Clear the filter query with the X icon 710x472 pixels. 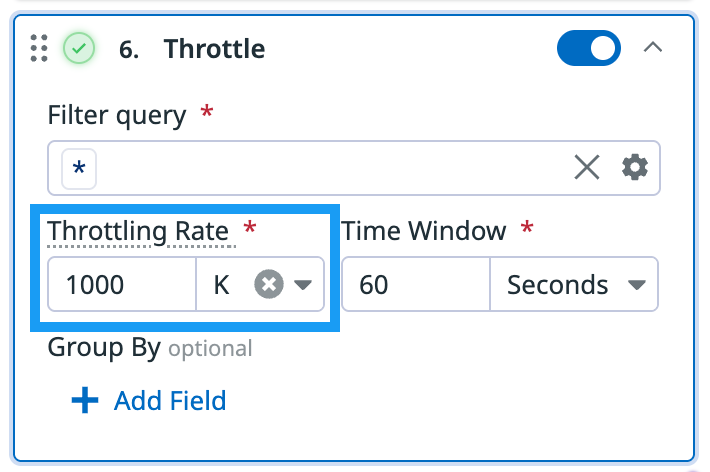[587, 168]
